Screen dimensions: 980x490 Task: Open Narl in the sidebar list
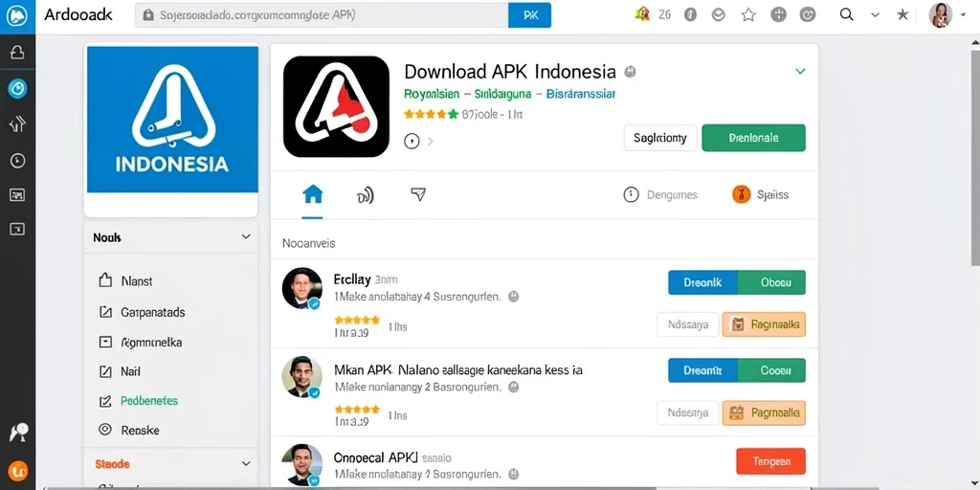pos(120,372)
